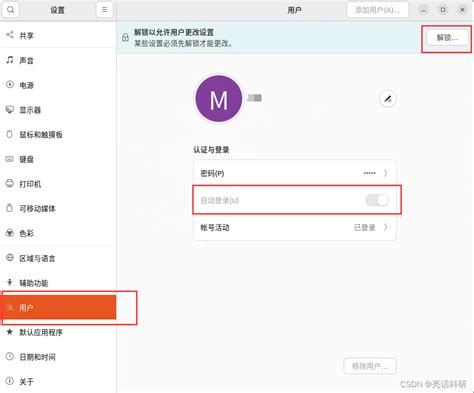The width and height of the screenshot is (474, 393).
Task: Click the music note icon beside 声音
Action: pos(10,60)
